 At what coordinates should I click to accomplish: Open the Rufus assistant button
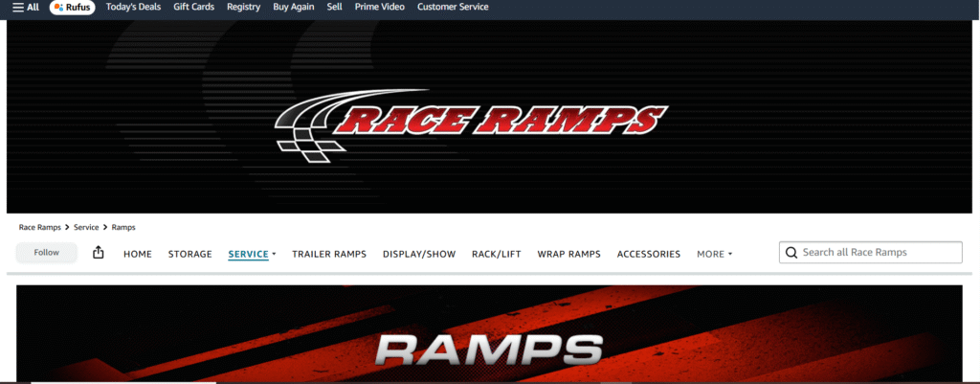pyautogui.click(x=73, y=8)
